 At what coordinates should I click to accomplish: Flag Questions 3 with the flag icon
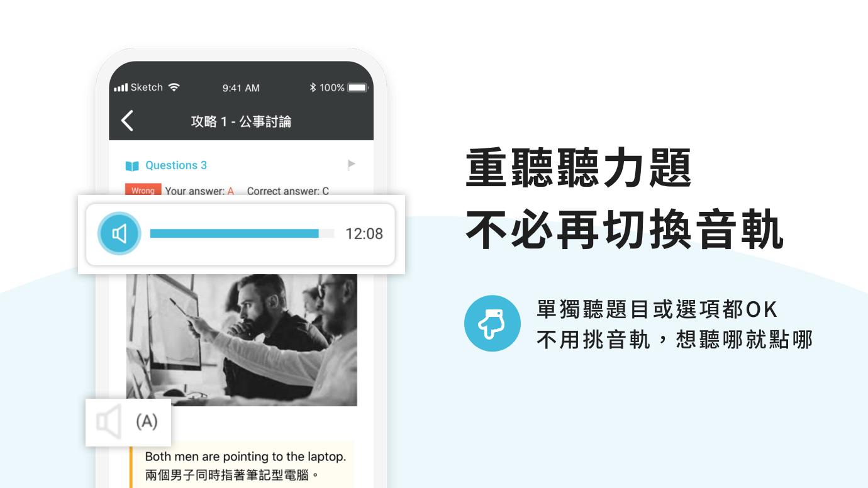(x=351, y=165)
